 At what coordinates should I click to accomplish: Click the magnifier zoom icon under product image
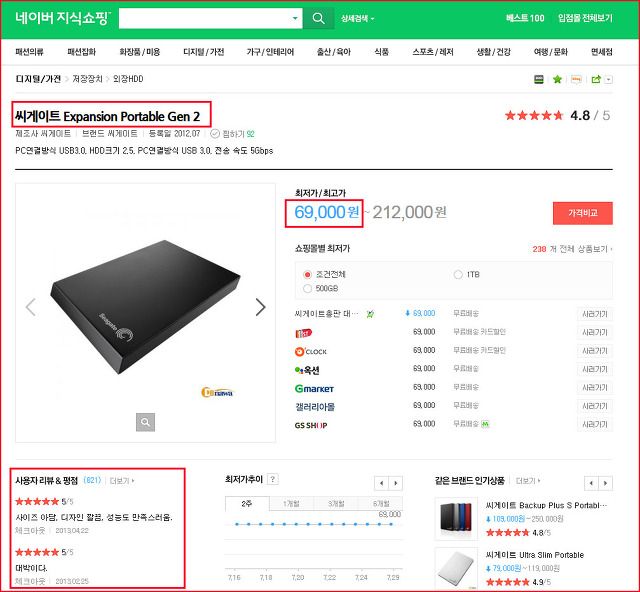pyautogui.click(x=145, y=422)
